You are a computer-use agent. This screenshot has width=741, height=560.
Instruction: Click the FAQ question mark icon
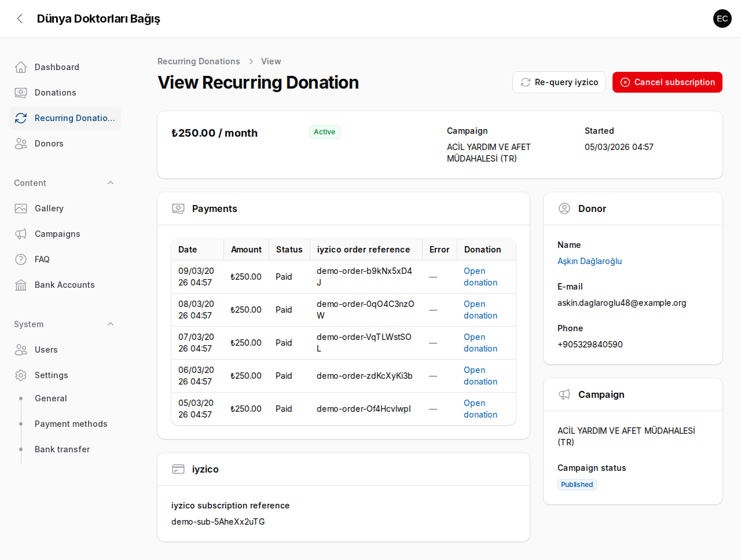tap(21, 259)
